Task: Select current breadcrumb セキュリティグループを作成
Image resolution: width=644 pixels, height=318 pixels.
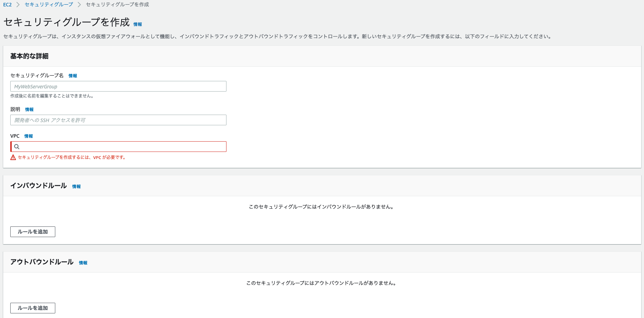Action: tap(117, 5)
